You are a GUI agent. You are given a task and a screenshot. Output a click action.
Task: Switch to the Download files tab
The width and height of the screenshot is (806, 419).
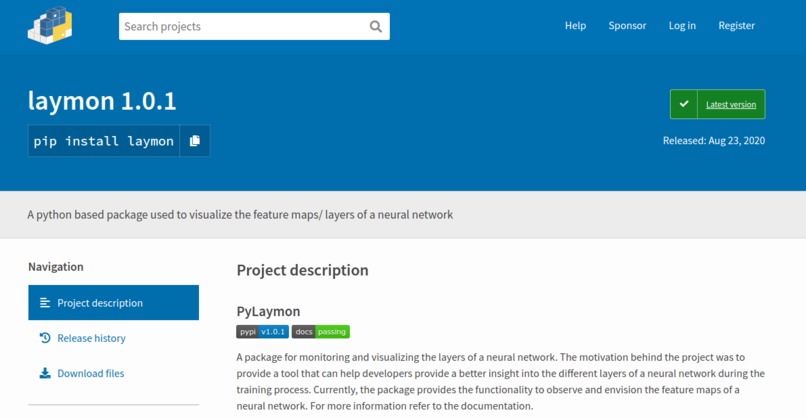coord(114,373)
